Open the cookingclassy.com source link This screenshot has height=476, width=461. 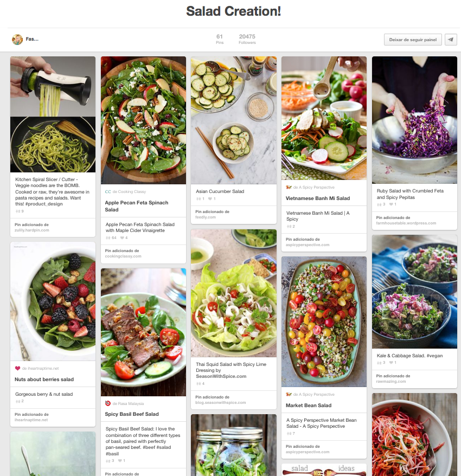click(x=123, y=256)
